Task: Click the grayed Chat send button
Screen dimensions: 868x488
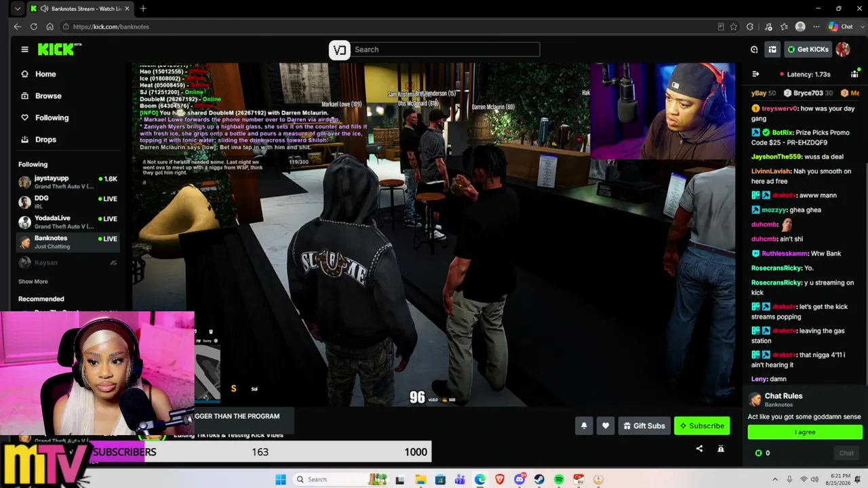Action: (846, 453)
